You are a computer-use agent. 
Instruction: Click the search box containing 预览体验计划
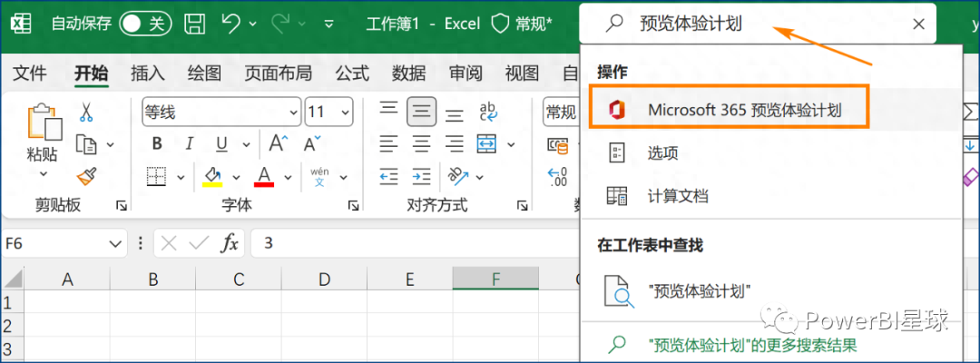pyautogui.click(x=758, y=24)
